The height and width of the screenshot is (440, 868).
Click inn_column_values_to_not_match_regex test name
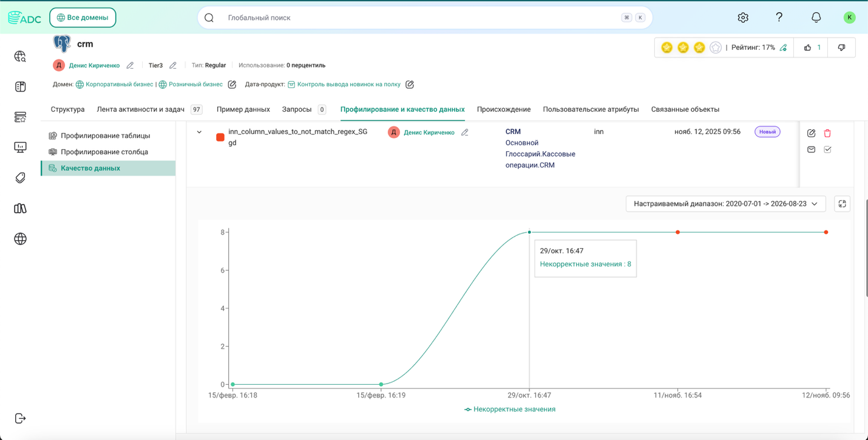point(297,137)
